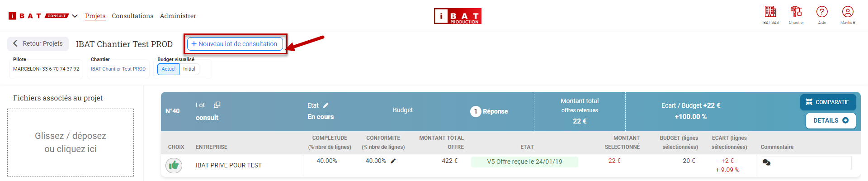Open the Chantier crane icon

tap(796, 12)
